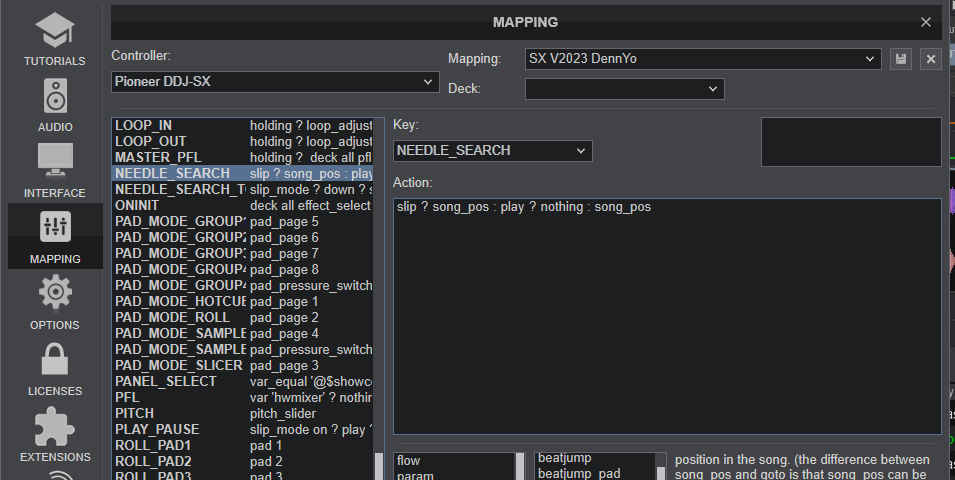Open the Mapping dropdown SX V2023 DennYo

click(703, 59)
